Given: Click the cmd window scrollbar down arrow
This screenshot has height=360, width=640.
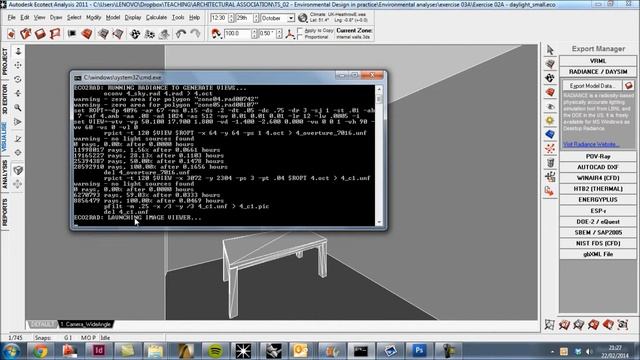Looking at the screenshot, I should click(379, 222).
